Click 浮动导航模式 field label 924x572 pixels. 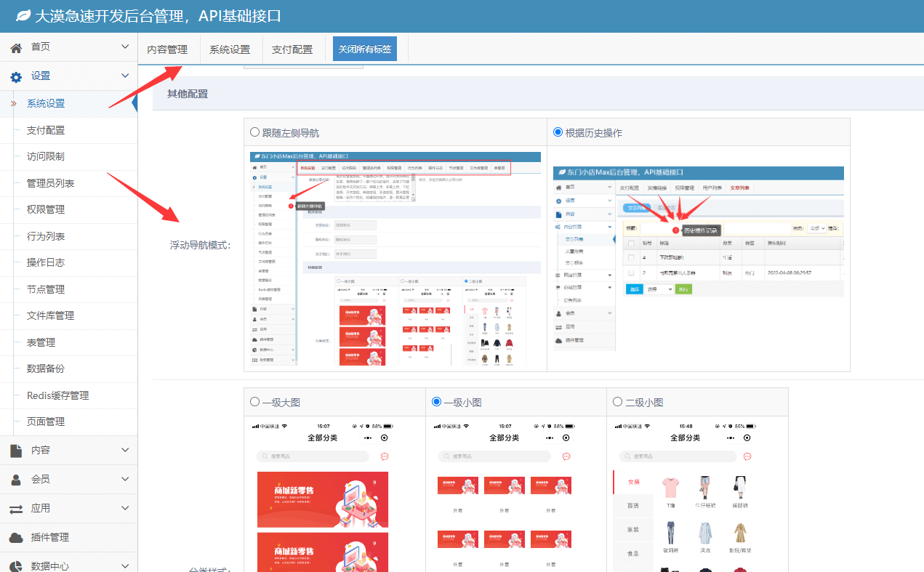[201, 245]
